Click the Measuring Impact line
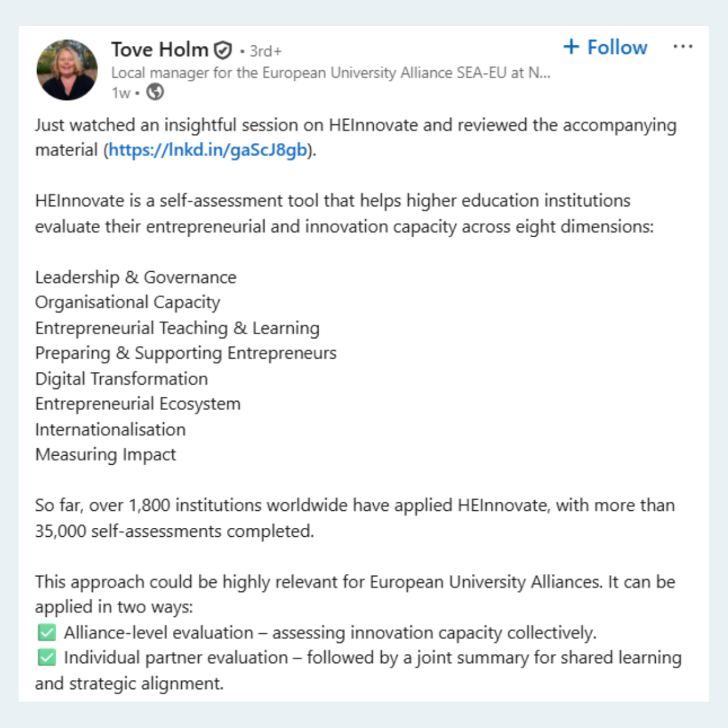728x728 pixels. (105, 455)
